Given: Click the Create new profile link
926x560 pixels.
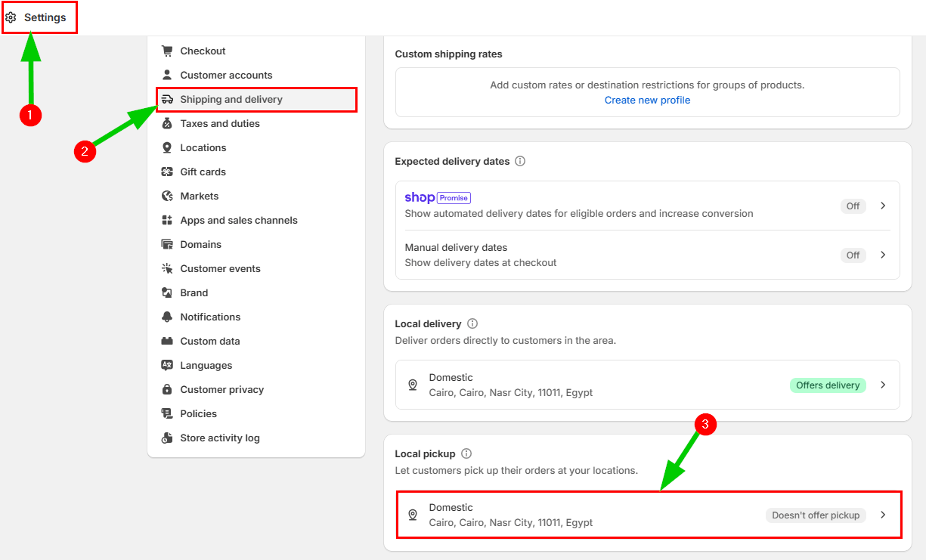Looking at the screenshot, I should 647,100.
